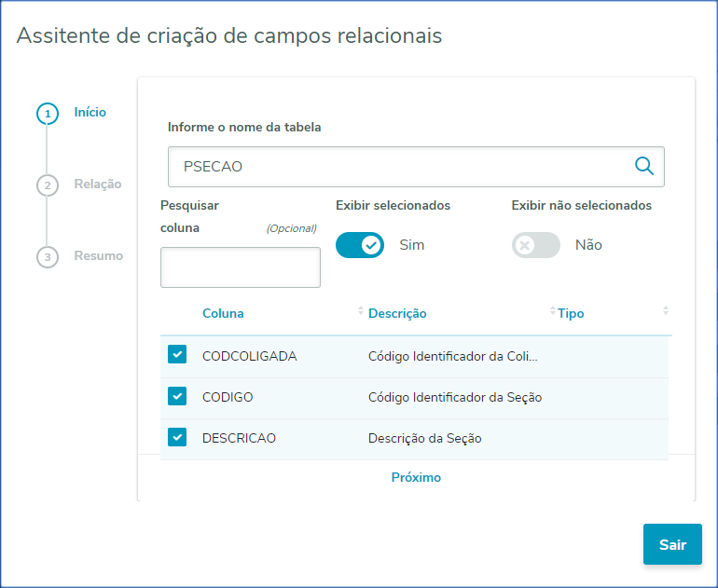Viewport: 718px width, 588px height.
Task: Enable Exibir não selecionados switch
Action: pyautogui.click(x=536, y=245)
